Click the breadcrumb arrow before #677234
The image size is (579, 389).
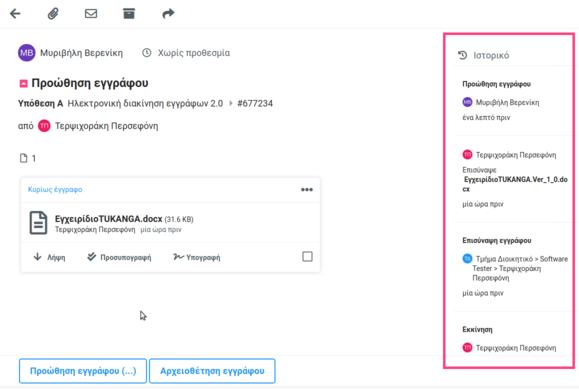tap(231, 103)
